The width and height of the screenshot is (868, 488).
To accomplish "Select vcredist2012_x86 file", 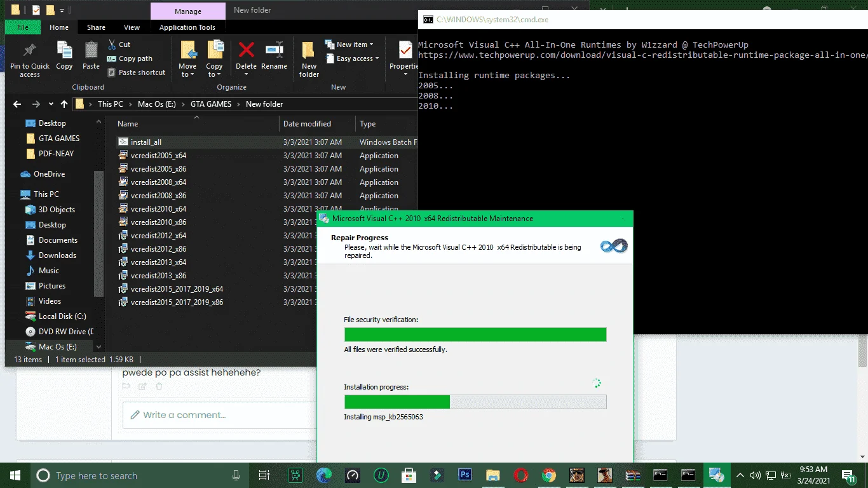I will [158, 249].
